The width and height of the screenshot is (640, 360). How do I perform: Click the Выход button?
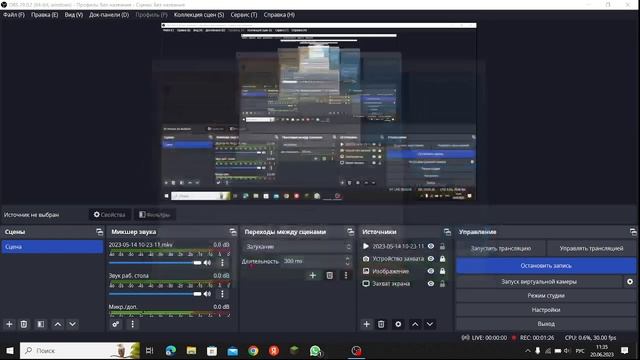coord(546,324)
